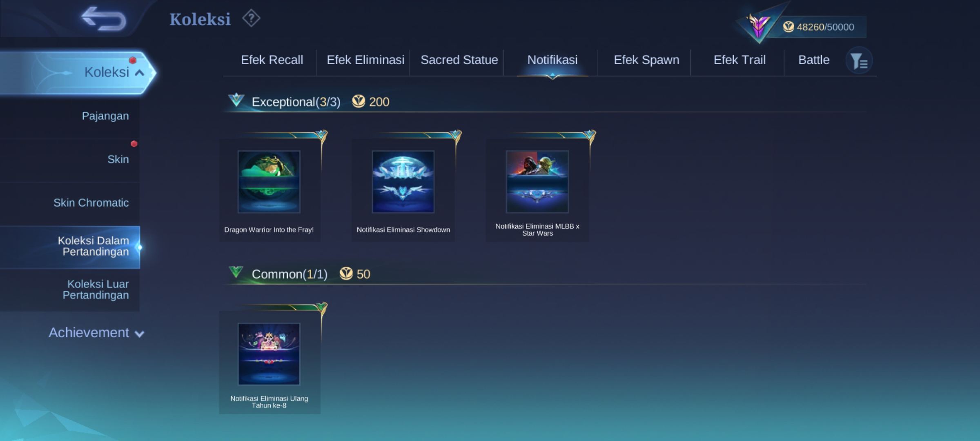Go to the Efek Trail tab
The image size is (980, 441).
click(x=739, y=60)
